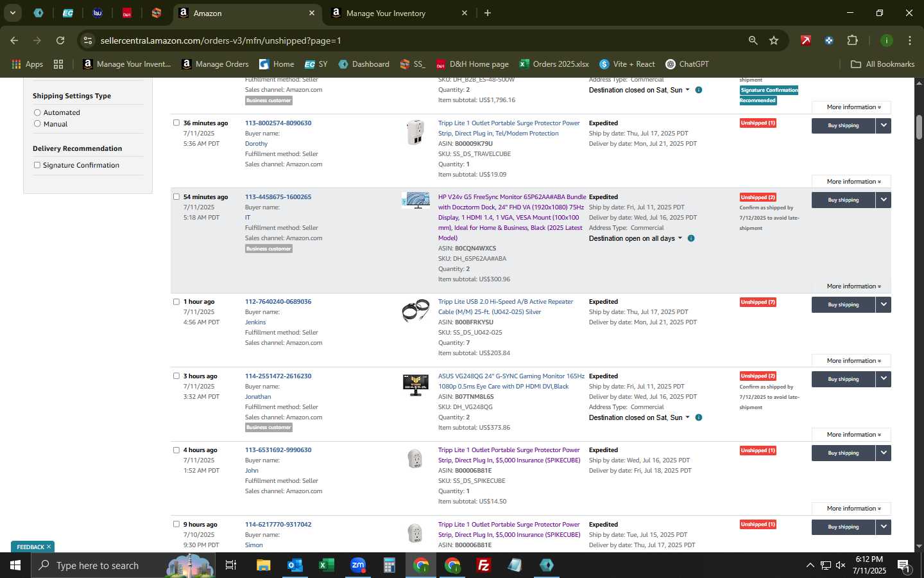The image size is (924, 578).
Task: Open the browser zoom magnifier icon
Action: [x=753, y=40]
